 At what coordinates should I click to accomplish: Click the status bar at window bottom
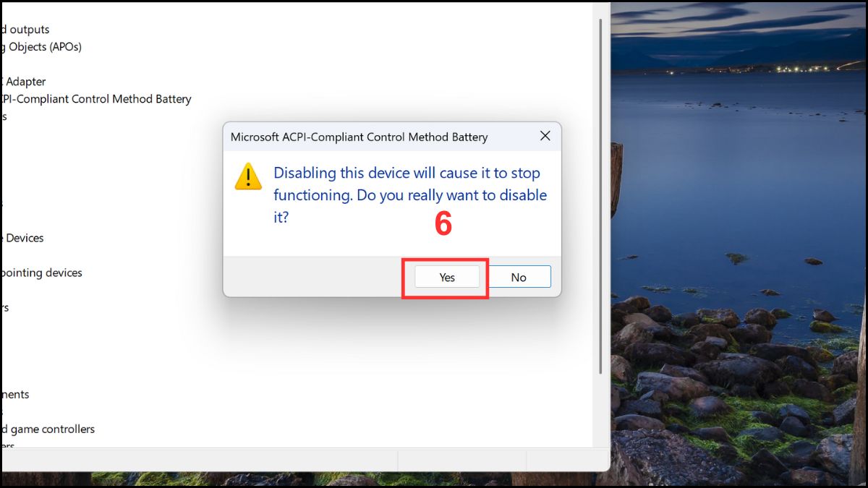coord(305,461)
